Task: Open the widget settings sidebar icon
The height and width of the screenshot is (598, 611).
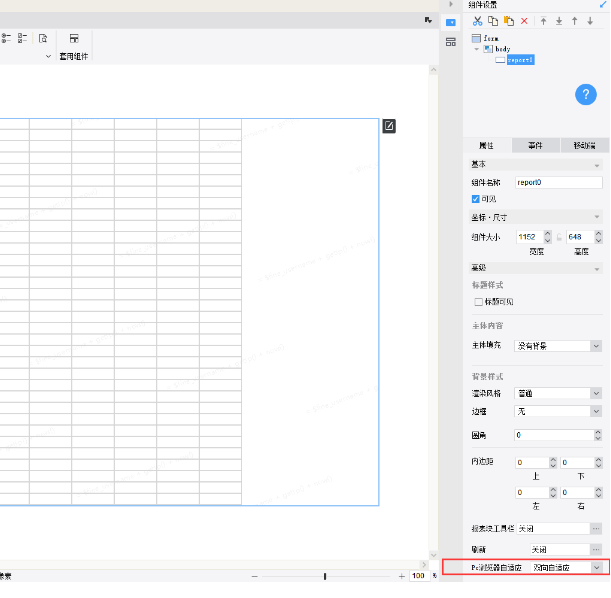Action: (451, 23)
